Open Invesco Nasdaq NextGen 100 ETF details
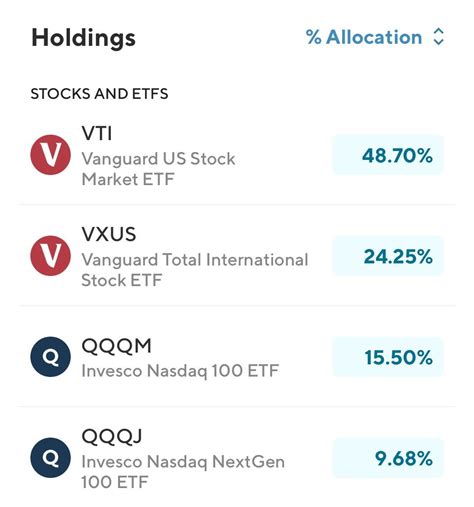This screenshot has height=507, width=474. [183, 472]
